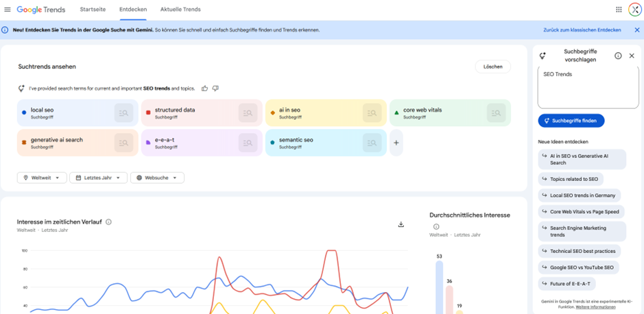
Task: Open explore icon on core web vitals card
Action: click(496, 113)
